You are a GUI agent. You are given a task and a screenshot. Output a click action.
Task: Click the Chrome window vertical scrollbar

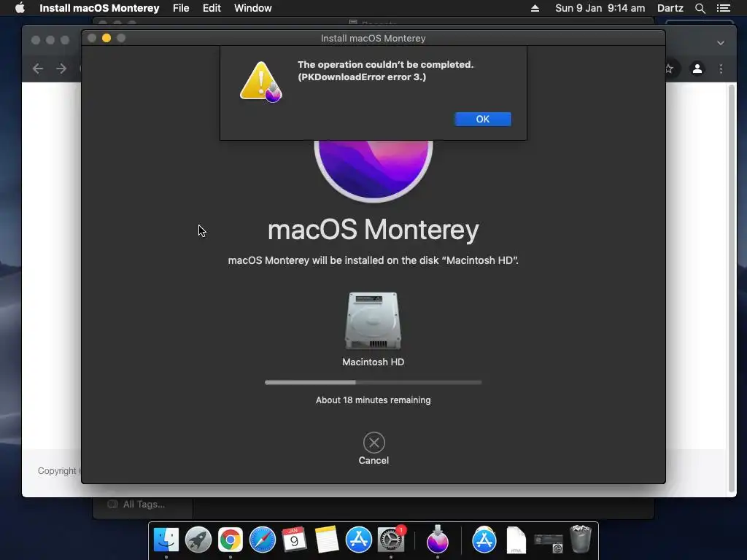(x=732, y=288)
